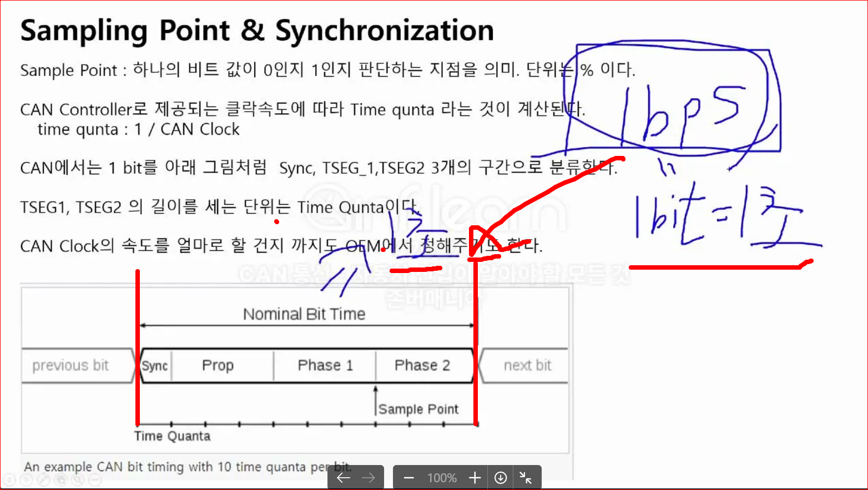
Task: Click the "time qunta : 1 / CAN Clock" line
Action: point(138,129)
